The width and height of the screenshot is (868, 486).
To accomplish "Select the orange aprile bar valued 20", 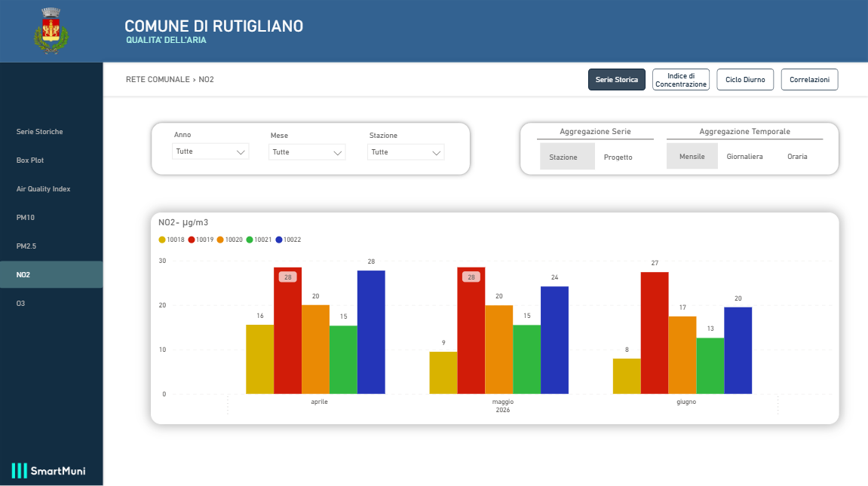I will [x=315, y=350].
